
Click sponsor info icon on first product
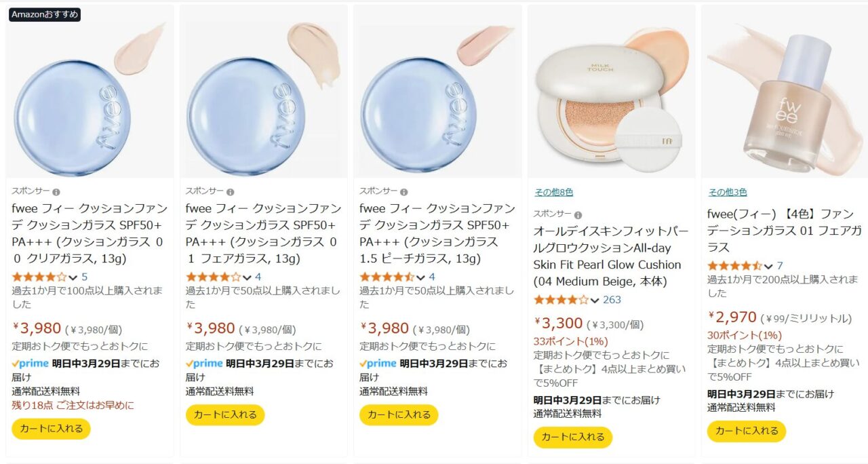56,192
